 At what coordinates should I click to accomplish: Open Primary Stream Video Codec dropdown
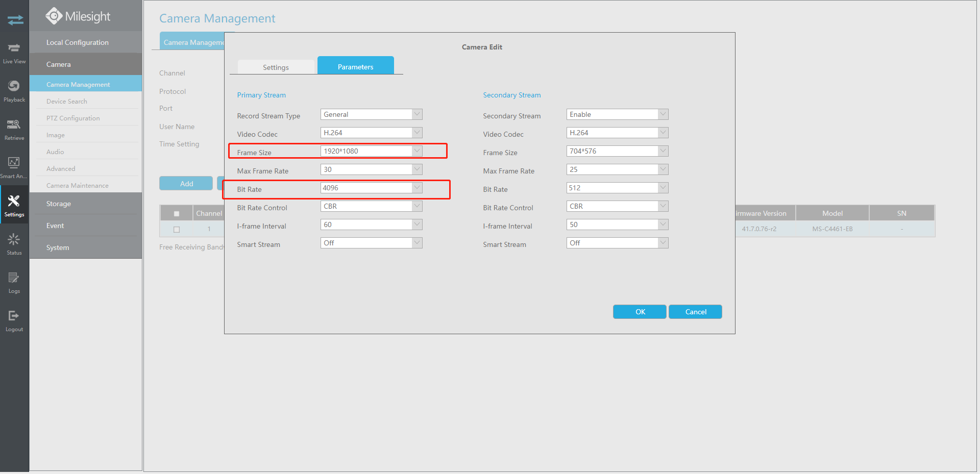coord(372,133)
